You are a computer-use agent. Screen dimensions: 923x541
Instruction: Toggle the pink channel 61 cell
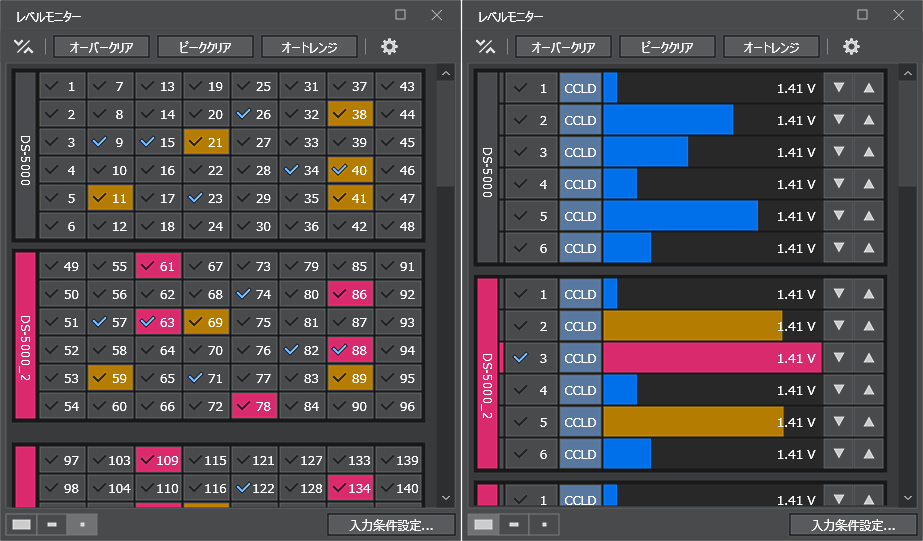(x=159, y=267)
